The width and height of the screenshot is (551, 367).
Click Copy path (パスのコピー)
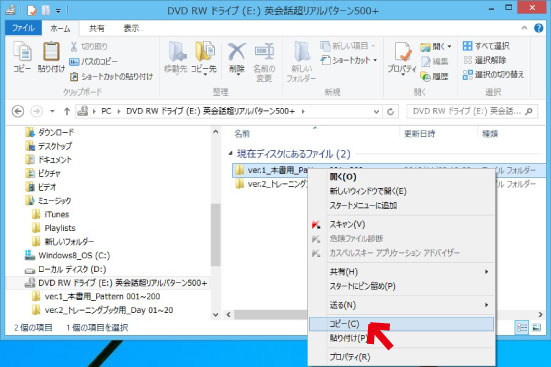[94, 62]
